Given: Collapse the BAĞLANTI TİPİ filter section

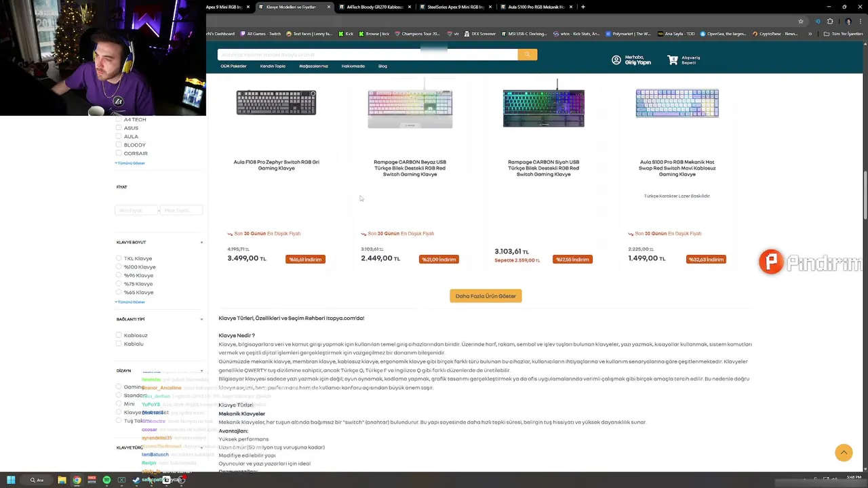Looking at the screenshot, I should [201, 319].
